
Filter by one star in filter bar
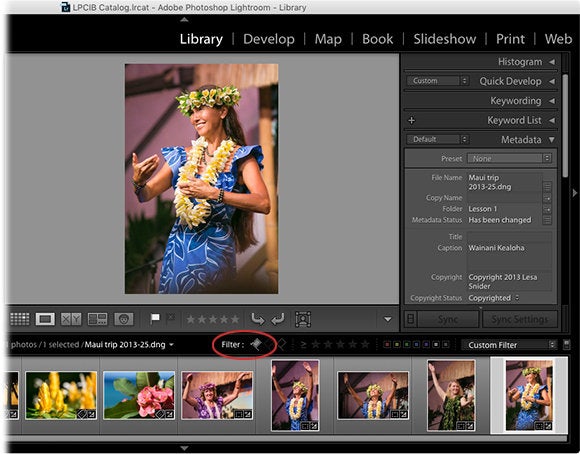click(316, 345)
